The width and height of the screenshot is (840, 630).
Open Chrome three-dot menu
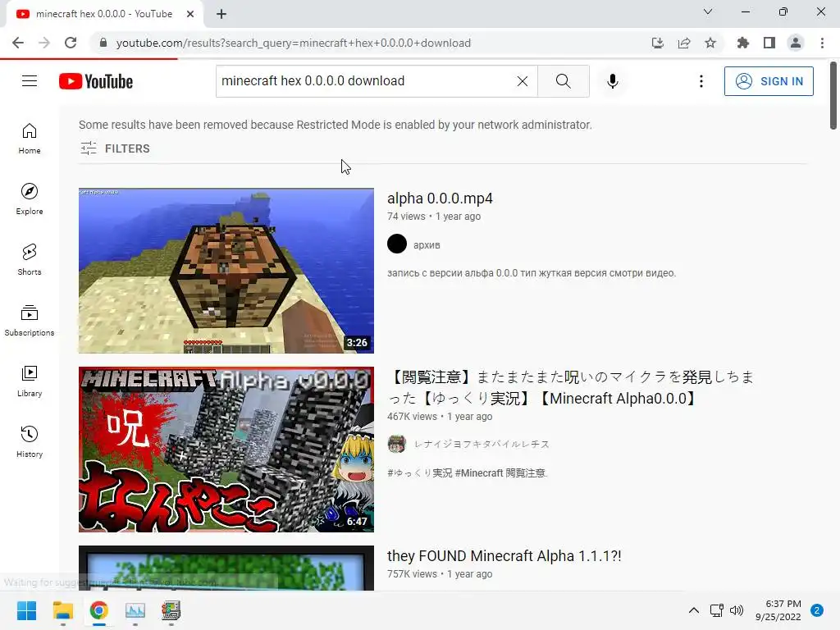click(822, 43)
